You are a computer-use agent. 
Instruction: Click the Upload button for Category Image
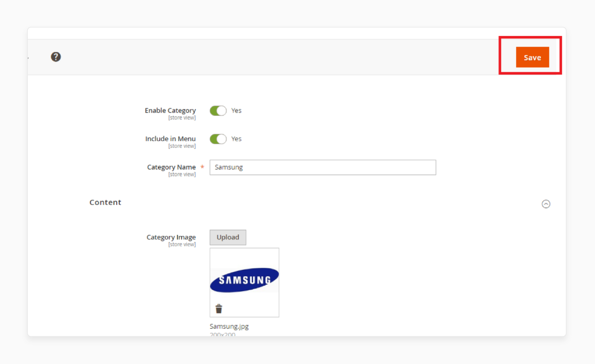click(x=228, y=237)
